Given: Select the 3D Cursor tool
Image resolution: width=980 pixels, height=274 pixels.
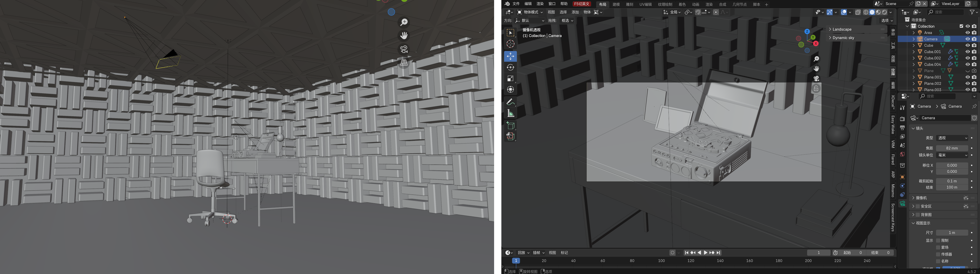Looking at the screenshot, I should click(510, 44).
